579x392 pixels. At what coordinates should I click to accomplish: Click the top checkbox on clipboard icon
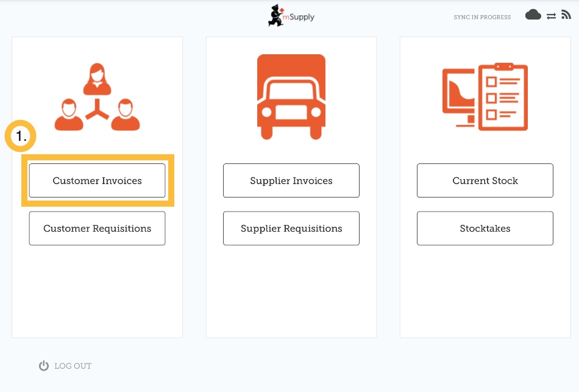click(492, 82)
